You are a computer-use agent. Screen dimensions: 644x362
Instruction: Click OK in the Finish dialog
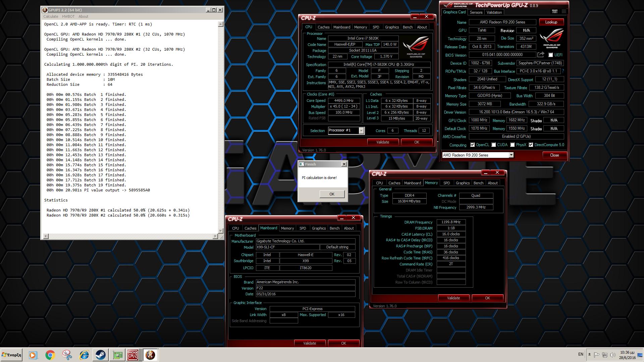click(332, 194)
